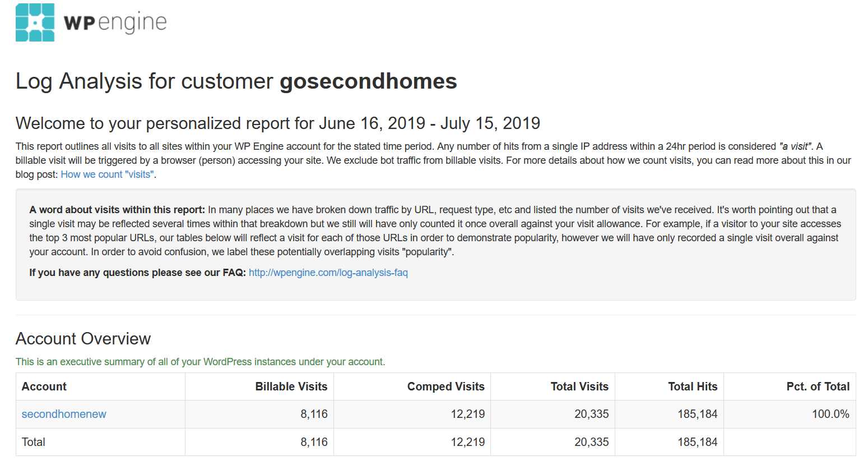
Task: Click the Account column header
Action: tap(44, 386)
